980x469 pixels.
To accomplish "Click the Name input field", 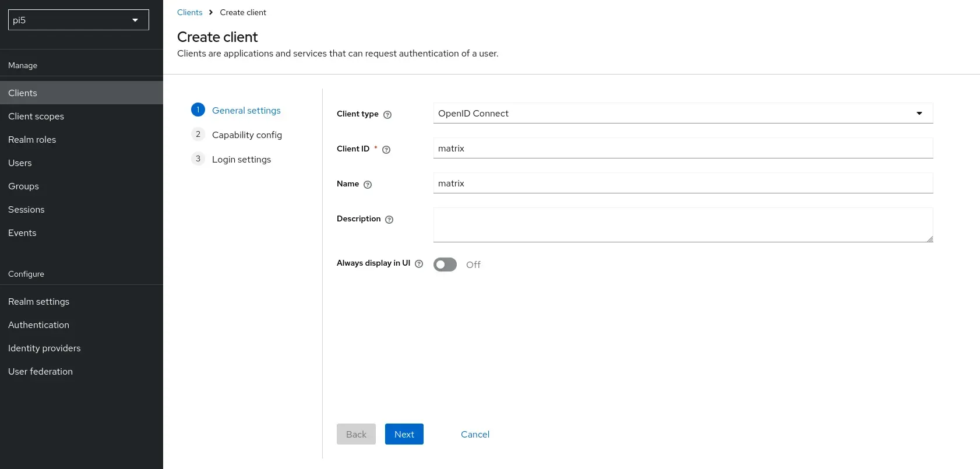I will point(683,183).
